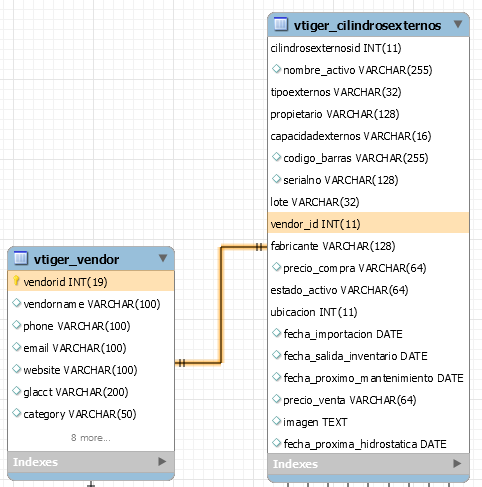Select the highlighted vendor_id INT(11) column

click(368, 223)
